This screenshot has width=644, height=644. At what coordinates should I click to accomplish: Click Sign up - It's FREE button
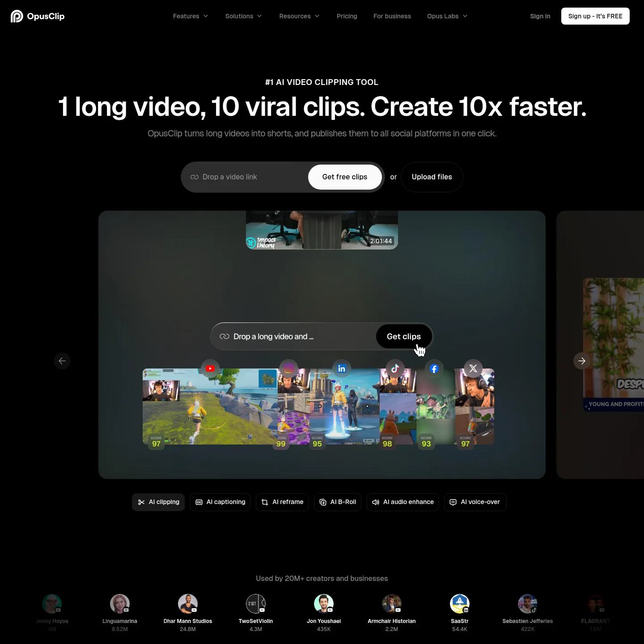[x=595, y=16]
